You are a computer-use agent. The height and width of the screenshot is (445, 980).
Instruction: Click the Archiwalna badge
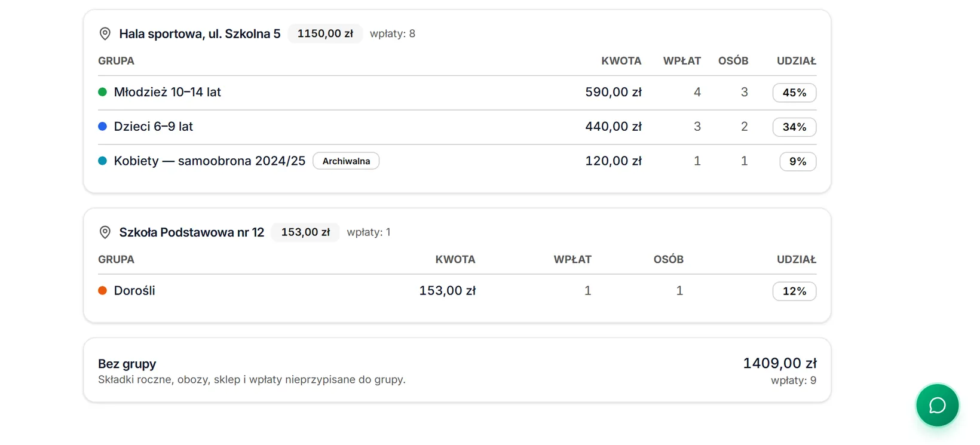click(346, 161)
